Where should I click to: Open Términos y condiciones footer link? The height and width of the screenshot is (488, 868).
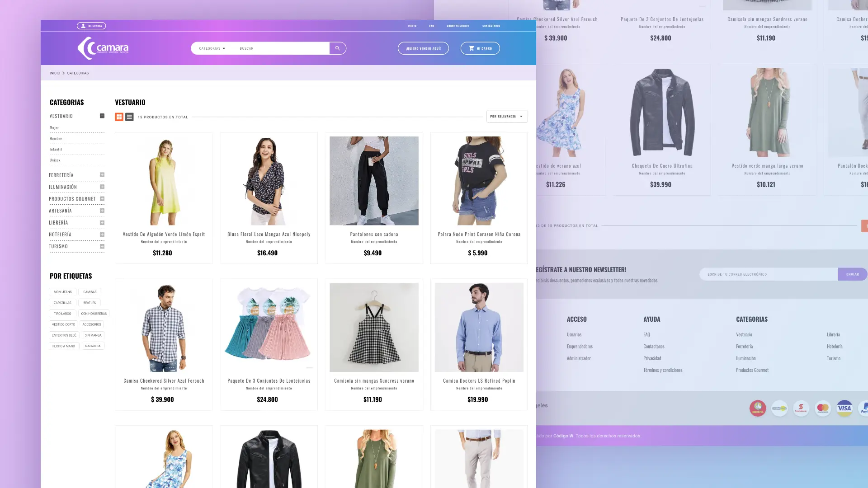(x=663, y=370)
